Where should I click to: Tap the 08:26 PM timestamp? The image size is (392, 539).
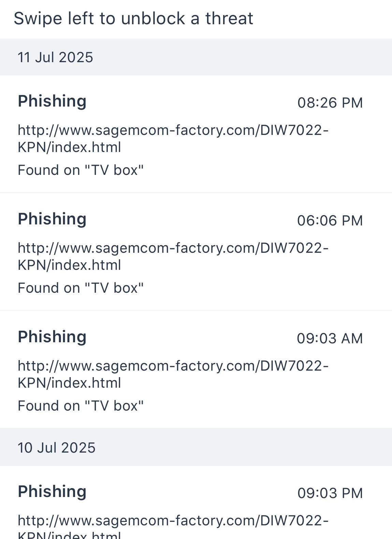tap(330, 103)
